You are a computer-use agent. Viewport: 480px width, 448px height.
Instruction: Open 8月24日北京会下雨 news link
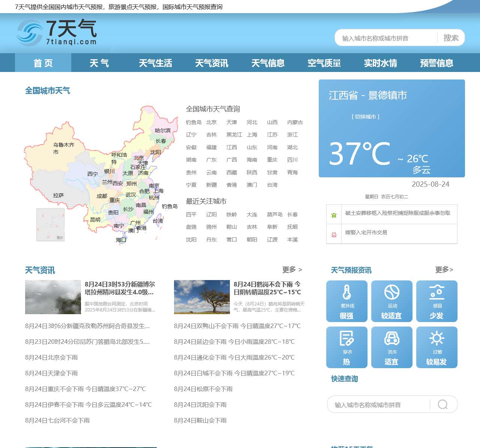pyautogui.click(x=51, y=357)
